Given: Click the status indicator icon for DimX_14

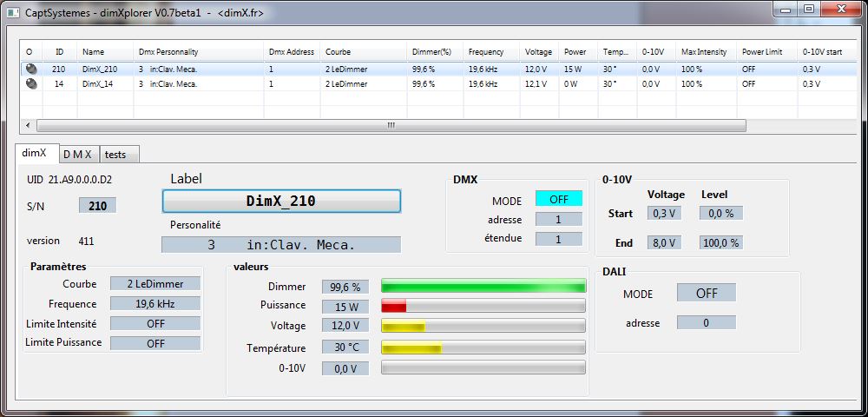Looking at the screenshot, I should tap(31, 84).
